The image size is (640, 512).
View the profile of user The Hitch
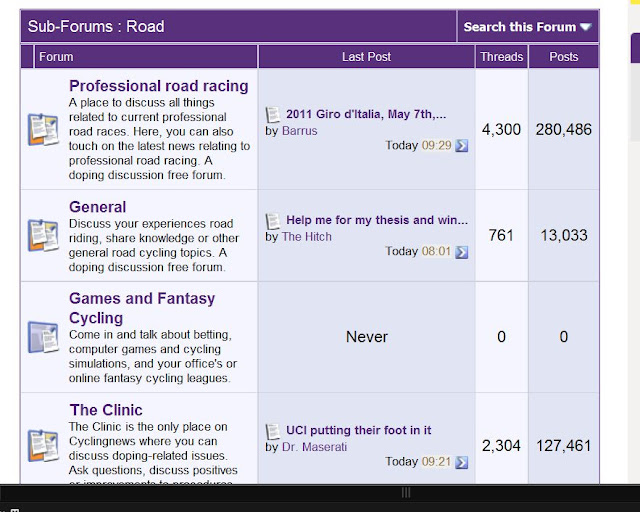pos(307,236)
